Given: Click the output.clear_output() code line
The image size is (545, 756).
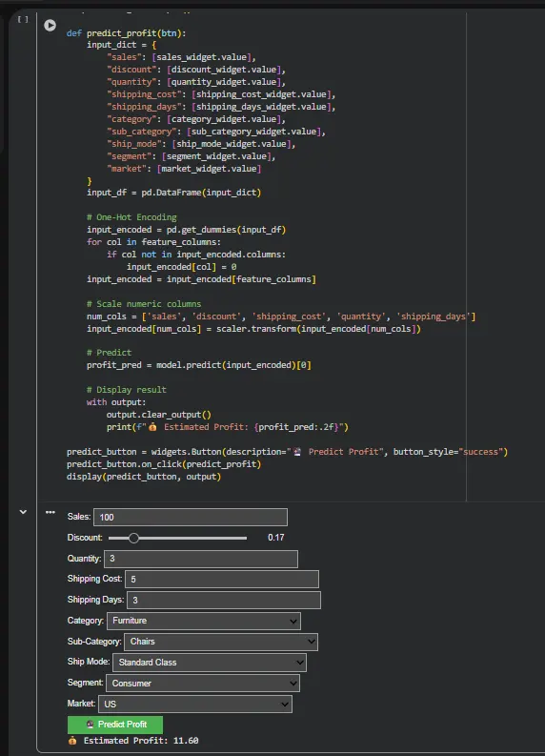Looking at the screenshot, I should 159,415.
